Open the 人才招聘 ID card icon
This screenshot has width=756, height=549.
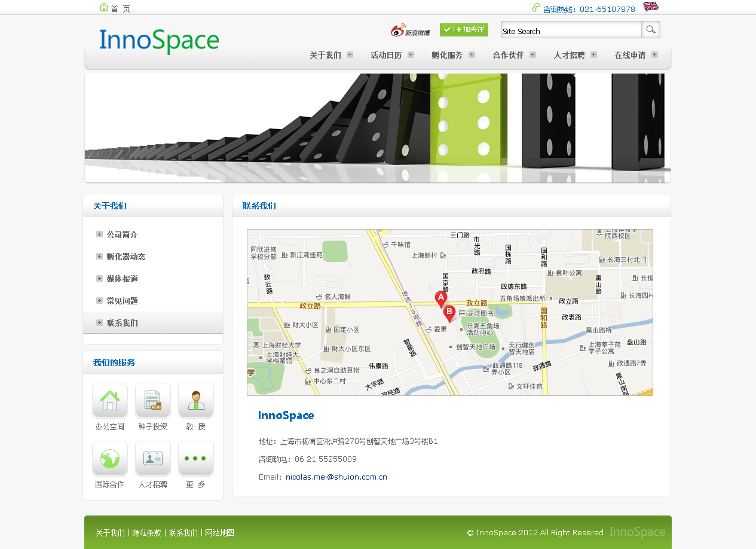tap(153, 459)
